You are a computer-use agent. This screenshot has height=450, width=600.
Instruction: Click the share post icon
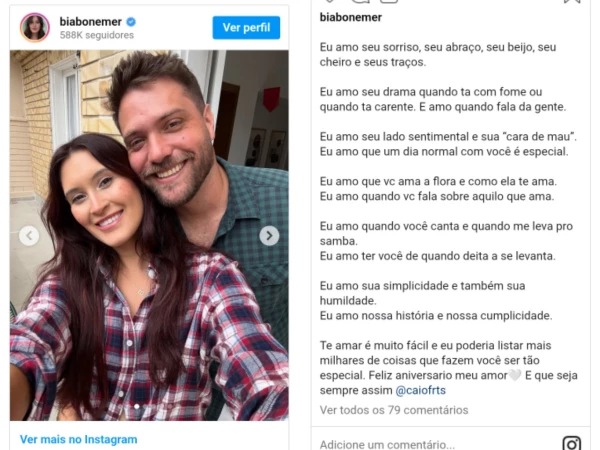pos(389,1)
